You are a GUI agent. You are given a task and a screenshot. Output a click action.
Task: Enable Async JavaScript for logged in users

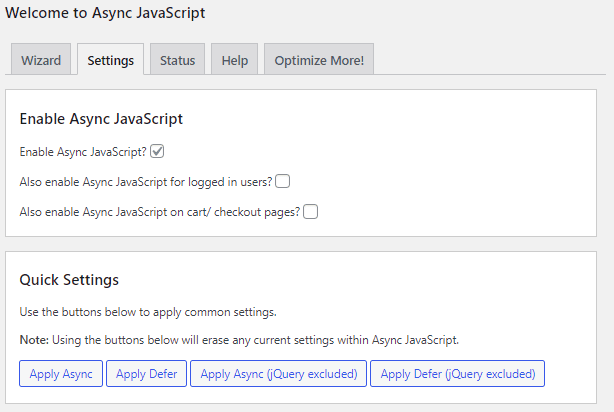click(x=282, y=182)
